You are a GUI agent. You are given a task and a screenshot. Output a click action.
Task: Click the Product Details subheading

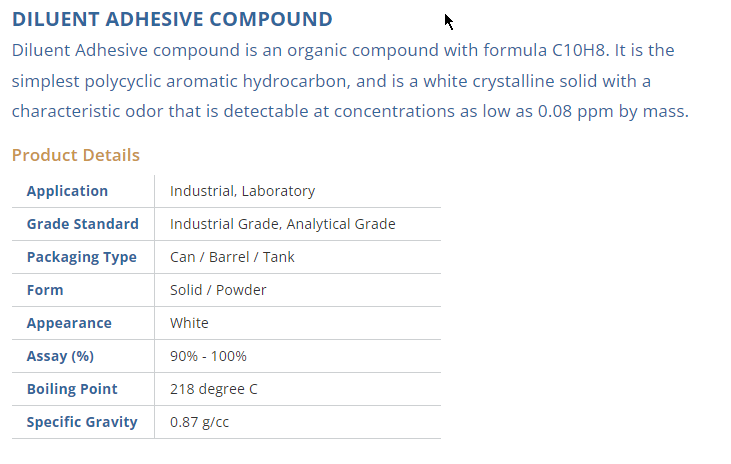coord(76,155)
